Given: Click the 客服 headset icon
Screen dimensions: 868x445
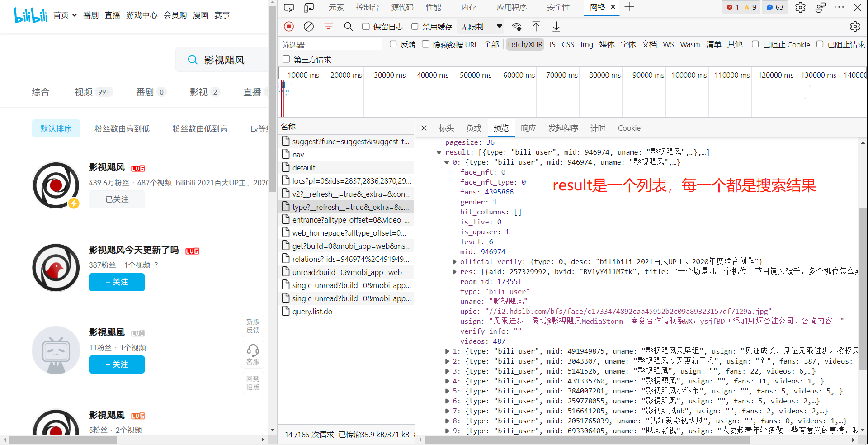Looking at the screenshot, I should tap(253, 350).
